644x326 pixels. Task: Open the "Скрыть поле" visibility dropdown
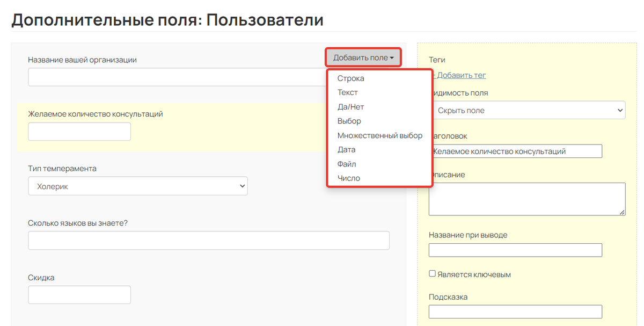click(x=527, y=110)
